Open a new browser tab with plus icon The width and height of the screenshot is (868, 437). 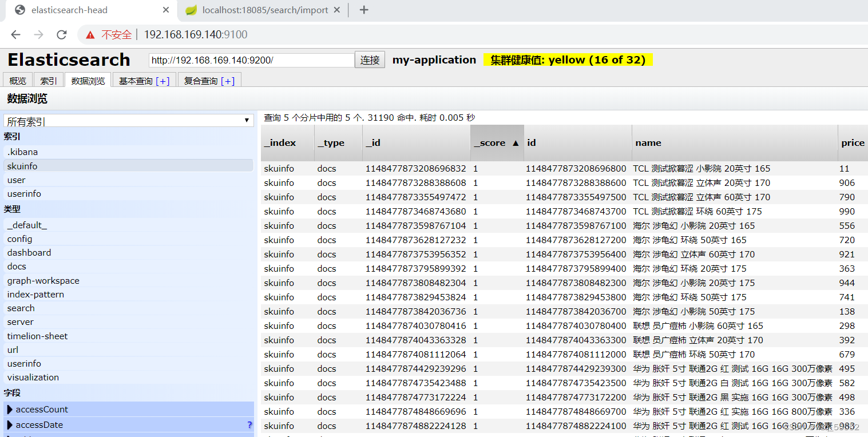[x=364, y=10]
